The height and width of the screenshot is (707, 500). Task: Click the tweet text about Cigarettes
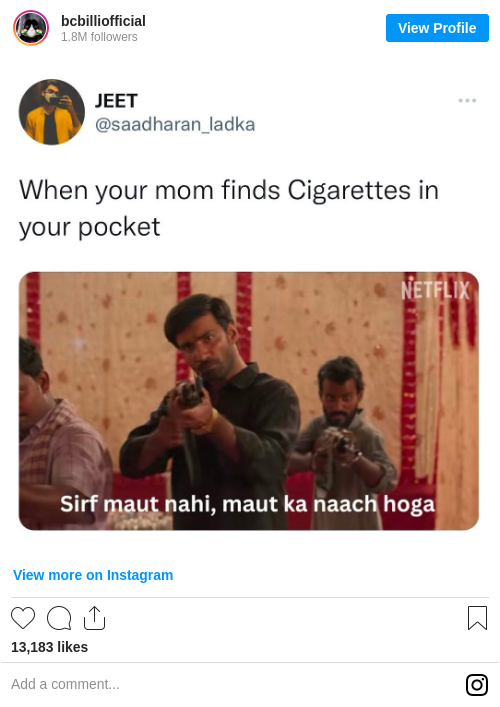(x=229, y=208)
